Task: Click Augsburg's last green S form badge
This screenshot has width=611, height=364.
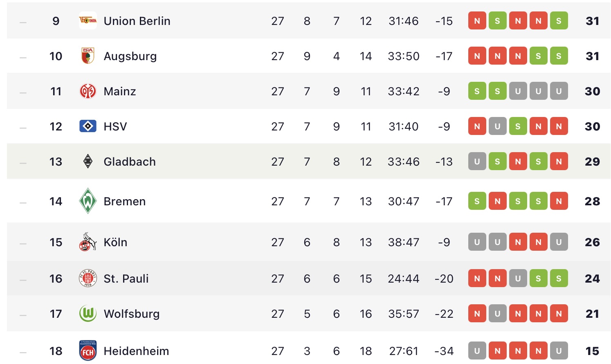Action: tap(559, 56)
